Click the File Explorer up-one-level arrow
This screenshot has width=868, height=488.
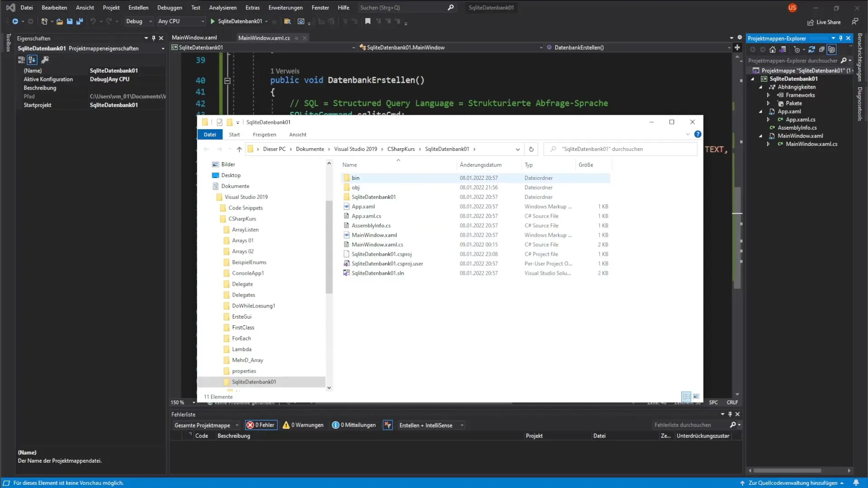point(239,149)
